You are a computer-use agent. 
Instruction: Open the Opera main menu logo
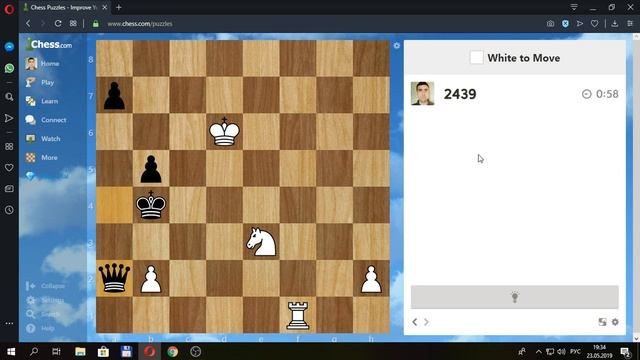click(9, 9)
